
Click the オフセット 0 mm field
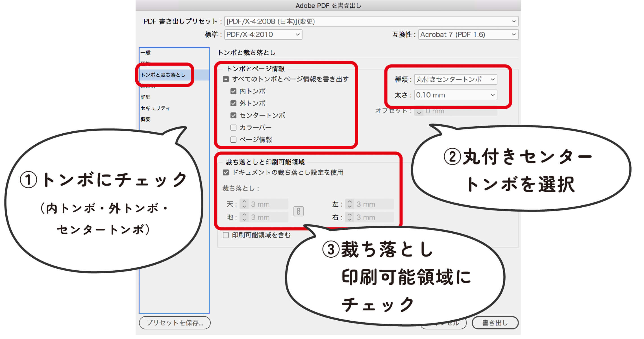tap(460, 112)
